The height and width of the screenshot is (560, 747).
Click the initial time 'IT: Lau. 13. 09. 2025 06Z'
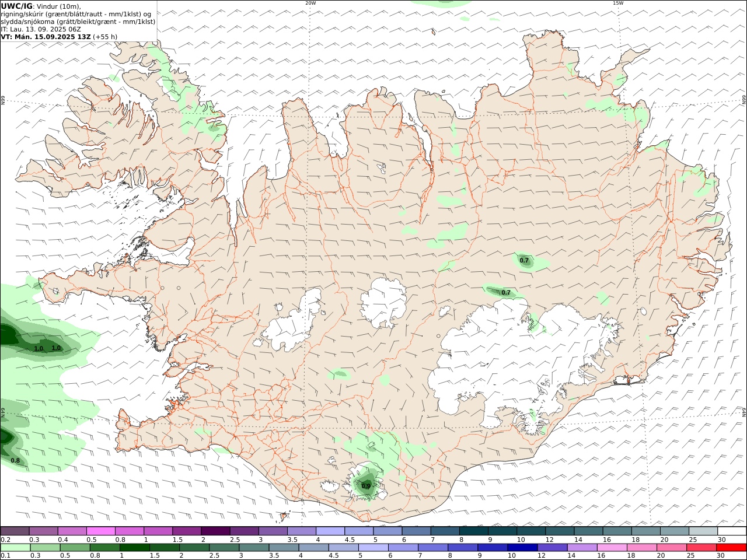41,29
